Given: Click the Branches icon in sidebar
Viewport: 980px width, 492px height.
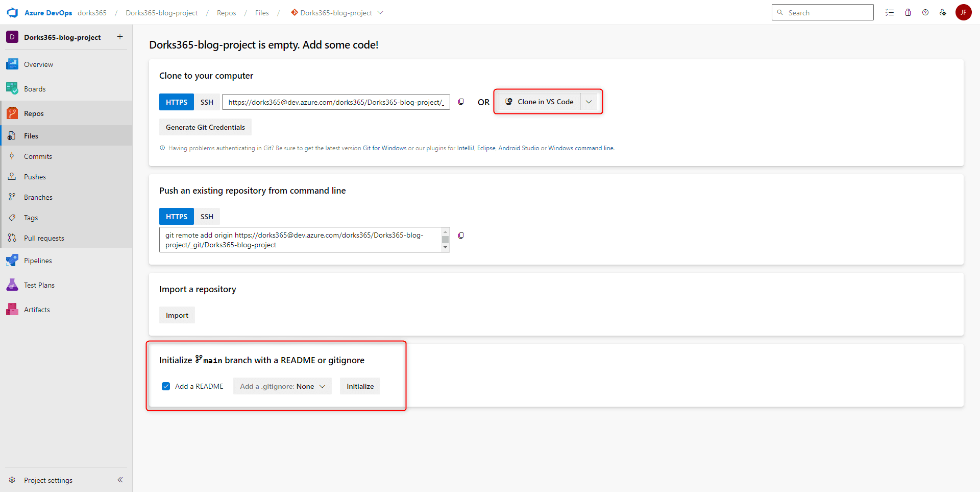Looking at the screenshot, I should (x=12, y=197).
